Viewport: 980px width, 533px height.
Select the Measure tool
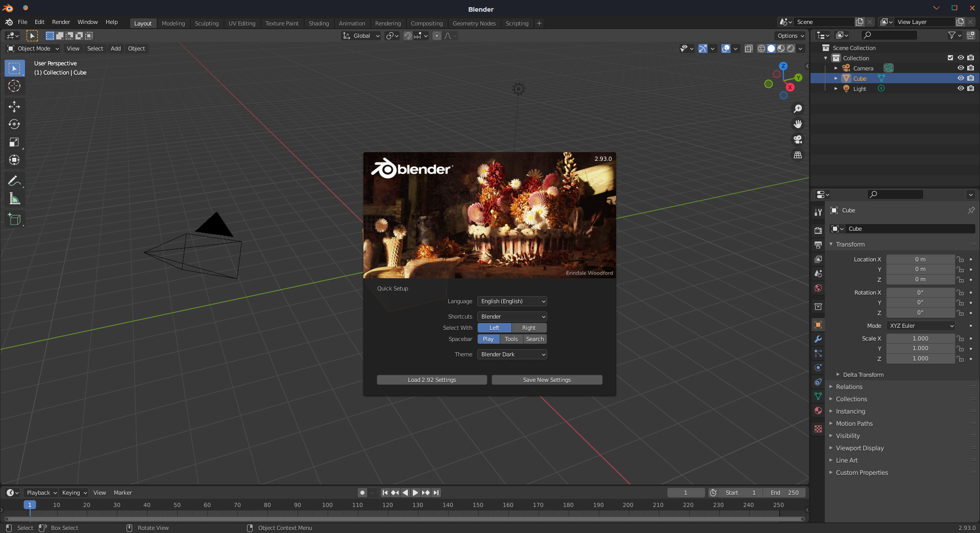pyautogui.click(x=14, y=199)
